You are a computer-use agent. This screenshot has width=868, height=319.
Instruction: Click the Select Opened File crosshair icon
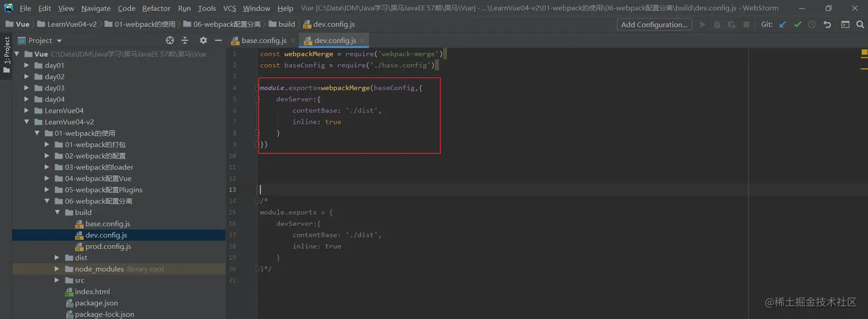click(170, 40)
